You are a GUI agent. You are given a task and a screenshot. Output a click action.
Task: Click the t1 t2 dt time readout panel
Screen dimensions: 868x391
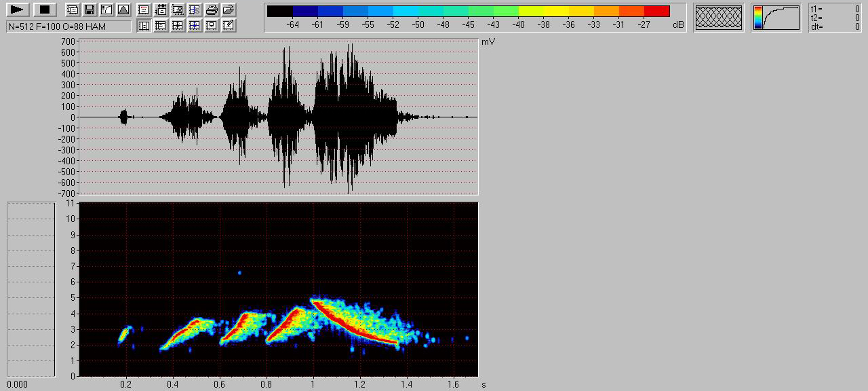click(x=835, y=18)
